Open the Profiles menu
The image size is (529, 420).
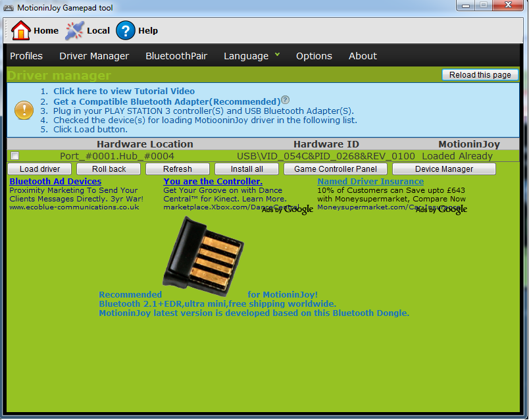[x=26, y=56]
